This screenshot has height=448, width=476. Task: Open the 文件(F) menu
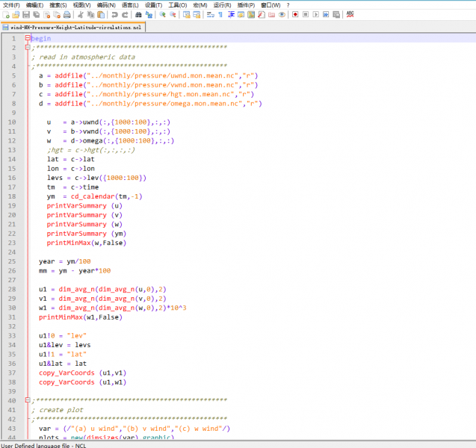[11, 4]
